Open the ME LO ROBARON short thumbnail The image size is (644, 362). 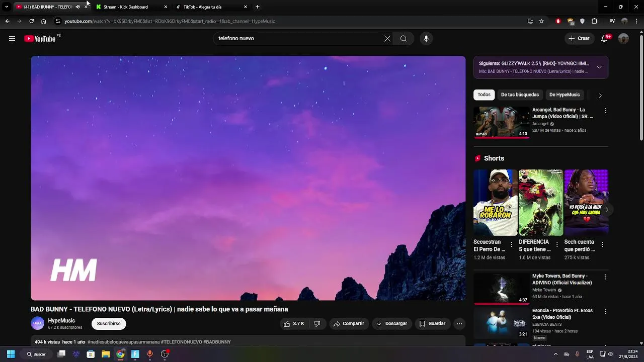pos(495,203)
